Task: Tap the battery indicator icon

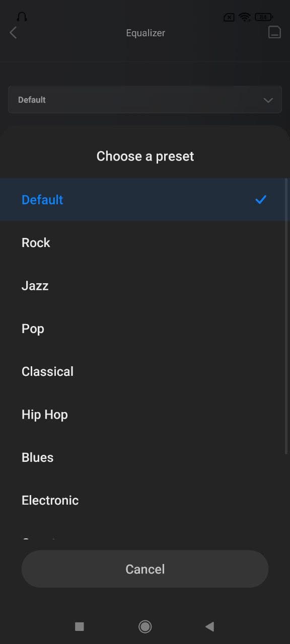Action: [x=263, y=17]
